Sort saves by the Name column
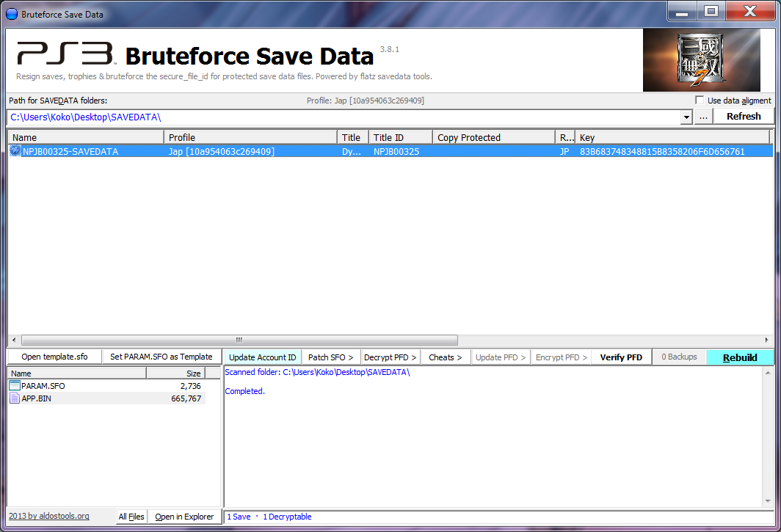The image size is (781, 532). pos(86,137)
